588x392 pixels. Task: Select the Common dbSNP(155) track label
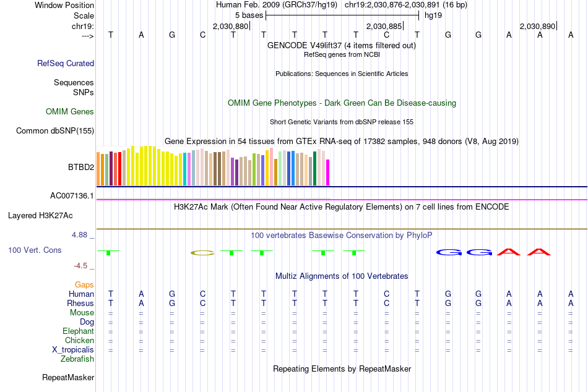(x=54, y=131)
